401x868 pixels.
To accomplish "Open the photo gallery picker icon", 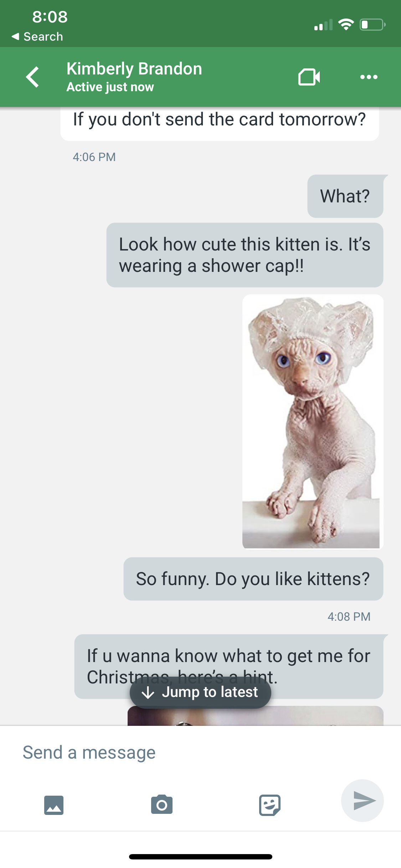I will [x=54, y=805].
